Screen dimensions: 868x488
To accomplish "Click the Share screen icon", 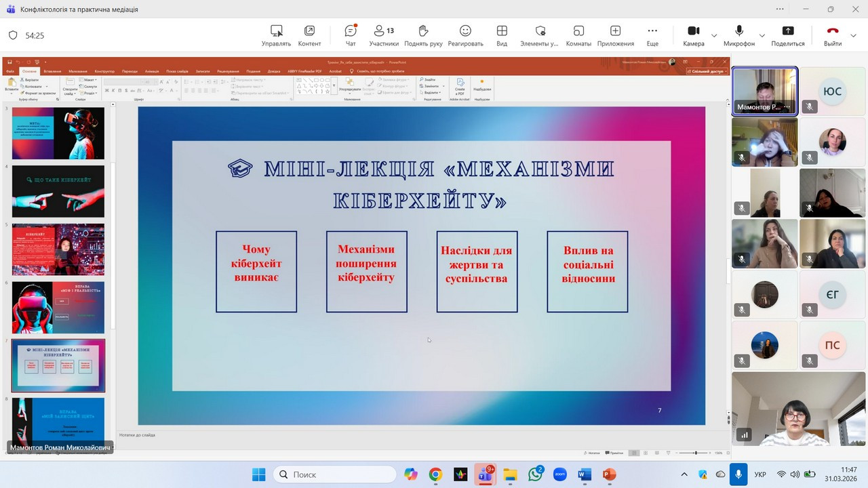I will coord(787,35).
